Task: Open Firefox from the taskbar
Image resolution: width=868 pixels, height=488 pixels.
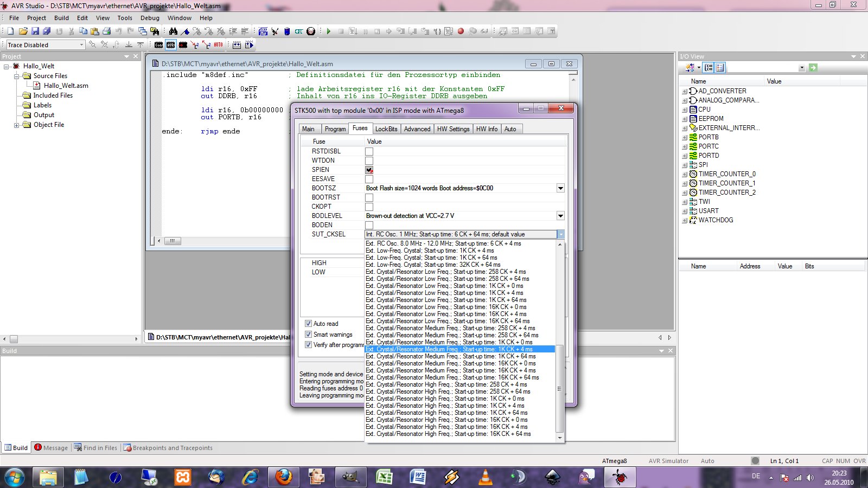Action: click(x=283, y=477)
